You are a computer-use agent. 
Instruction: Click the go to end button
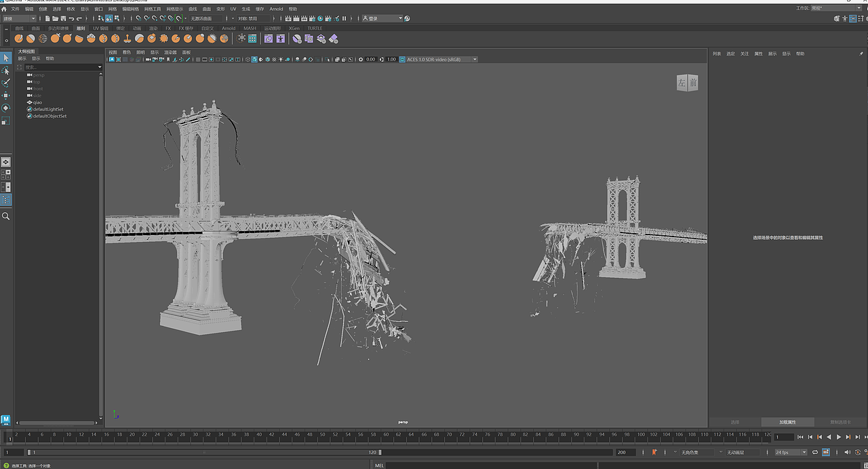tap(865, 437)
